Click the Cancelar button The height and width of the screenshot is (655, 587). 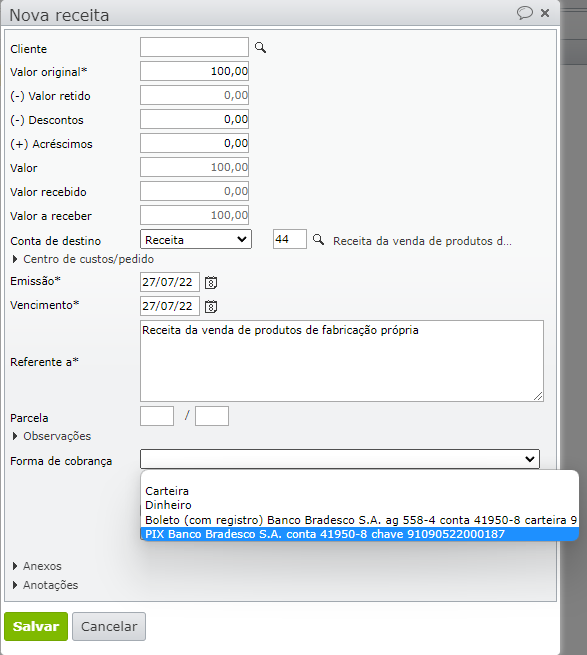click(109, 626)
